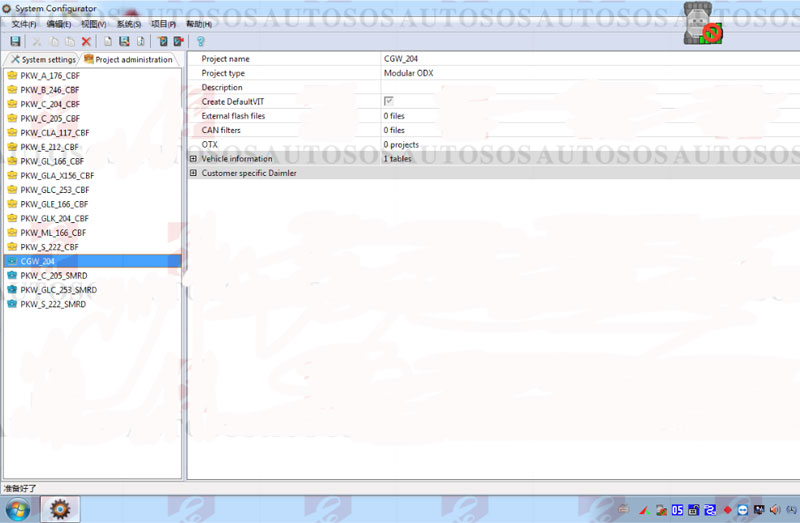Viewport: 800px width, 523px height.
Task: Select project PKW_GL_166_CBF
Action: pyautogui.click(x=52, y=161)
